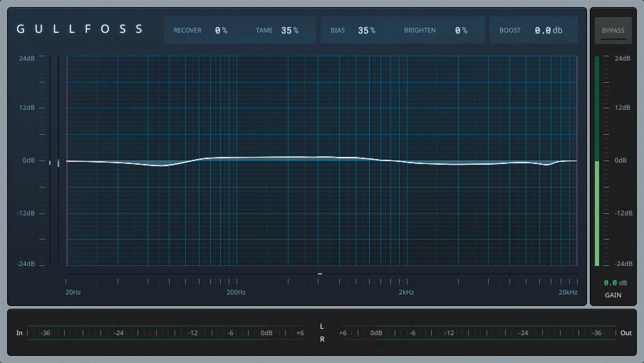Click the 20Hz axis label
This screenshot has height=363, width=644.
pos(73,292)
